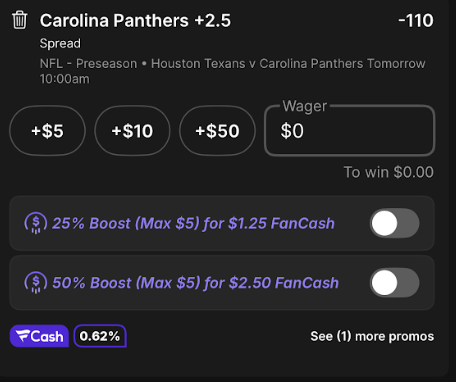Open See (1) more promos
This screenshot has height=382, width=456.
coord(372,336)
